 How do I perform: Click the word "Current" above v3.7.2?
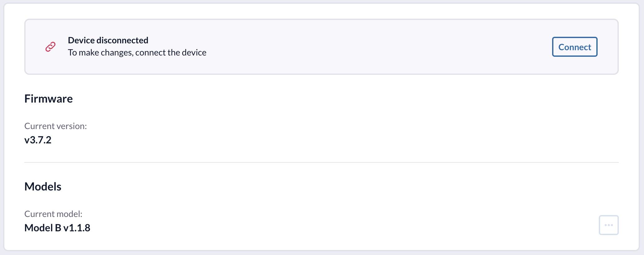[40, 126]
